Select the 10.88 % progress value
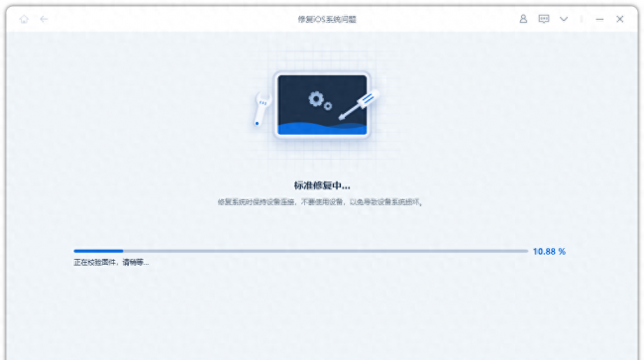The image size is (644, 360). (549, 252)
